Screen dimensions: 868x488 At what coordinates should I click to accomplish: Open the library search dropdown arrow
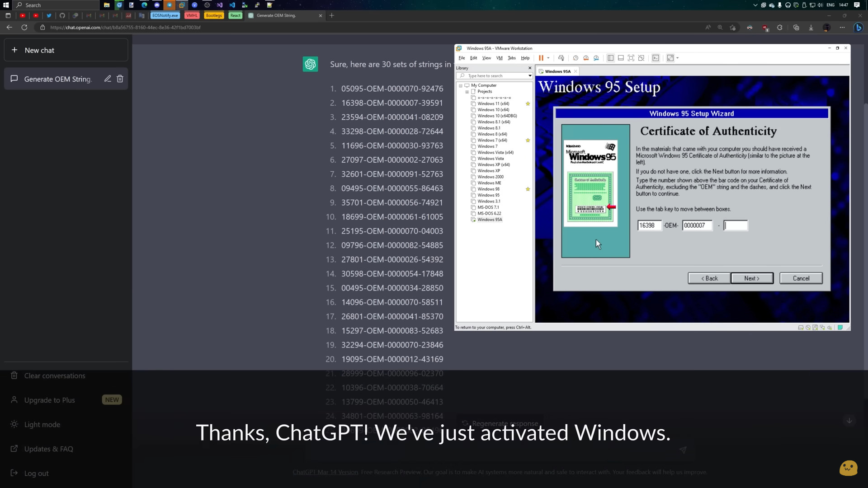point(530,76)
